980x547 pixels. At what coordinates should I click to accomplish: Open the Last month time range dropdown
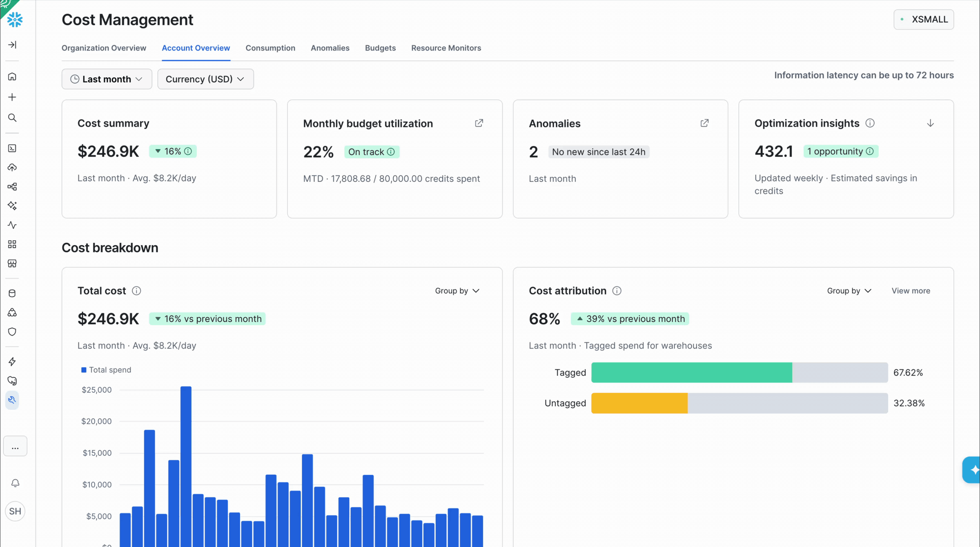[x=107, y=79]
